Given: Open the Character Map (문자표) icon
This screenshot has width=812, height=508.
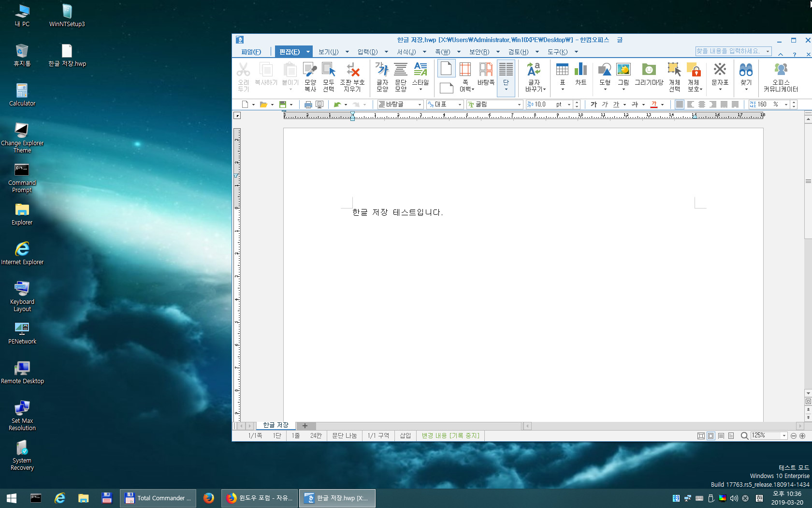Looking at the screenshot, I should click(x=720, y=76).
